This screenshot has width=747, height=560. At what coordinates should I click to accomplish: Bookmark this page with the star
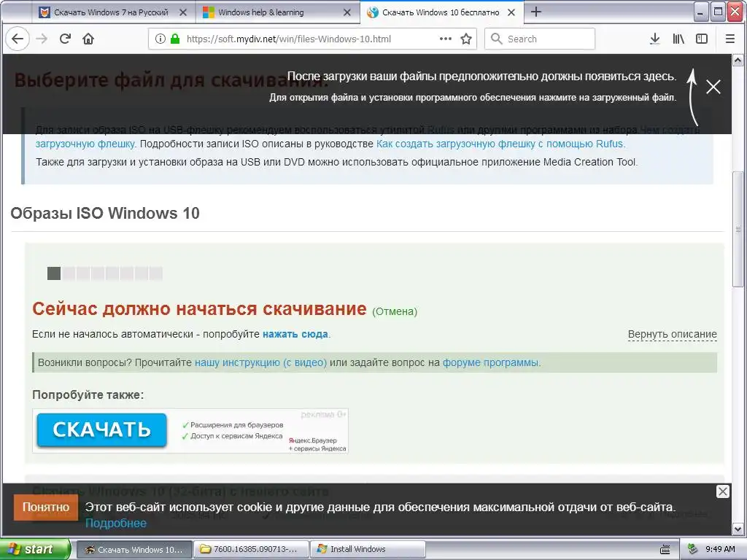click(466, 39)
